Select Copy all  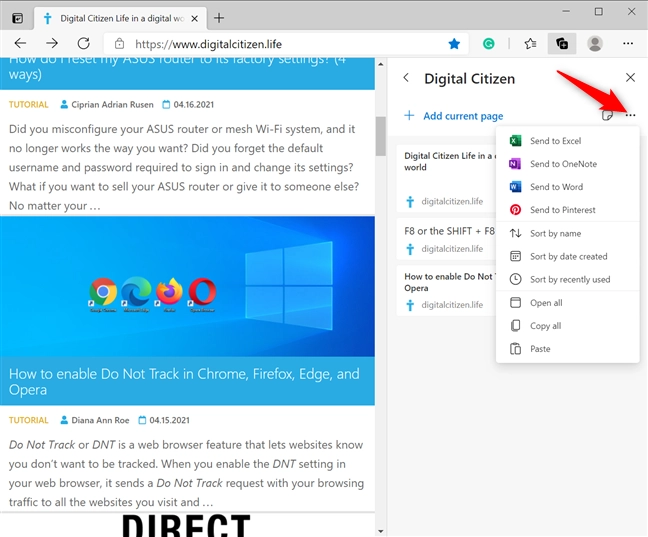(568, 326)
